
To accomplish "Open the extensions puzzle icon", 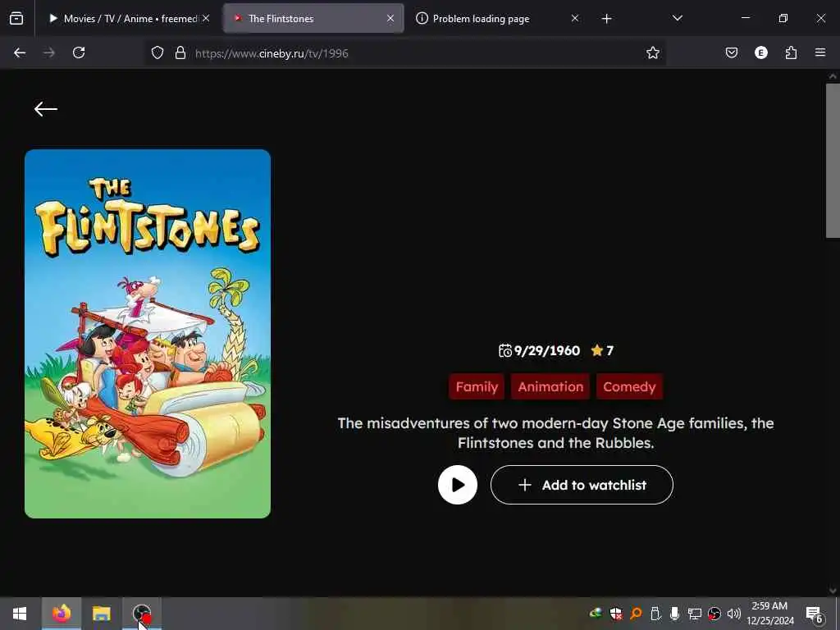I will tap(791, 52).
